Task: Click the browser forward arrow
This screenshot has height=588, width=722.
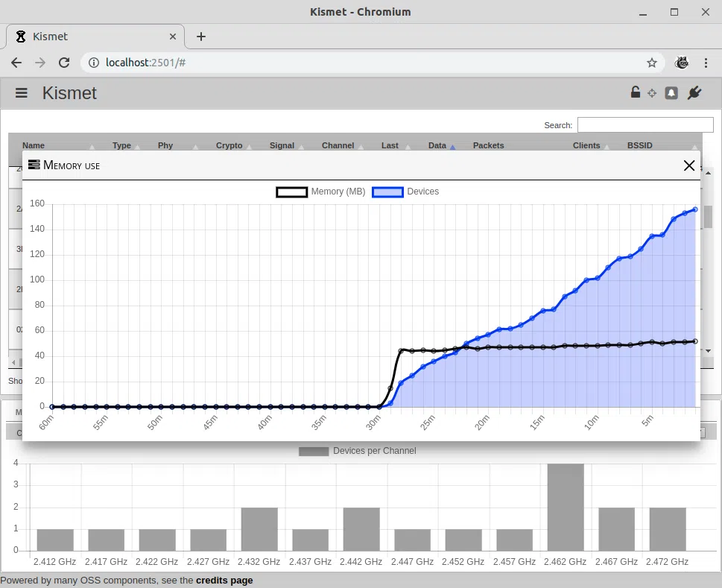Action: coord(40,63)
